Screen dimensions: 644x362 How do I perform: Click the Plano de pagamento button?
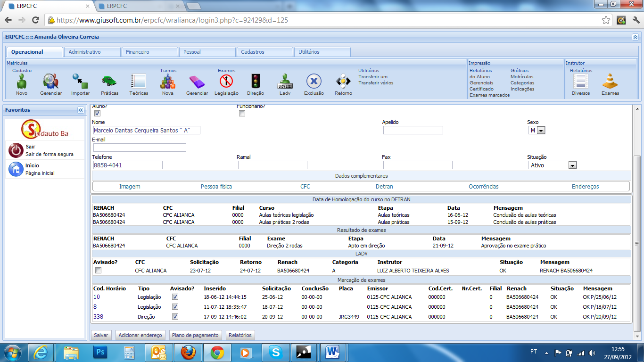click(196, 335)
